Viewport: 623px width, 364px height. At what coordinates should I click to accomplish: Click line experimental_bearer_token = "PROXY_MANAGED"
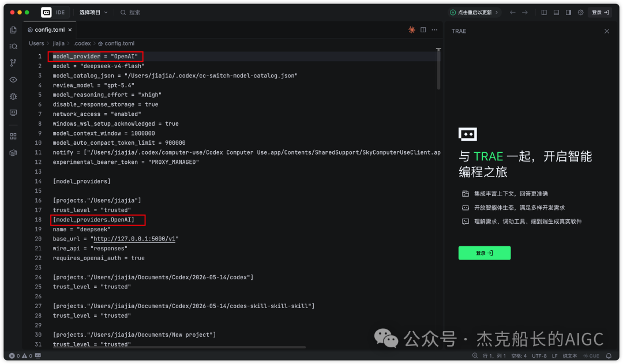126,162
